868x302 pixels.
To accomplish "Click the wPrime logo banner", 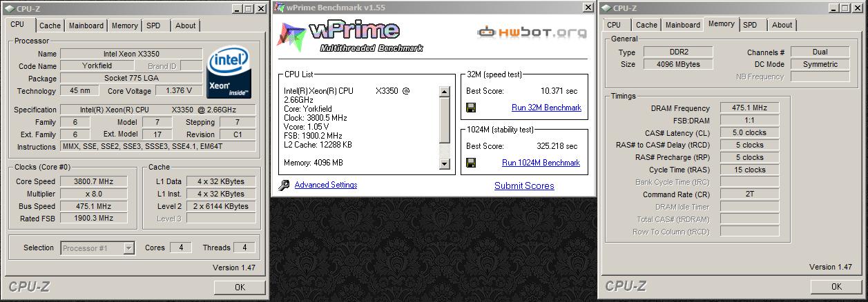I will (349, 36).
